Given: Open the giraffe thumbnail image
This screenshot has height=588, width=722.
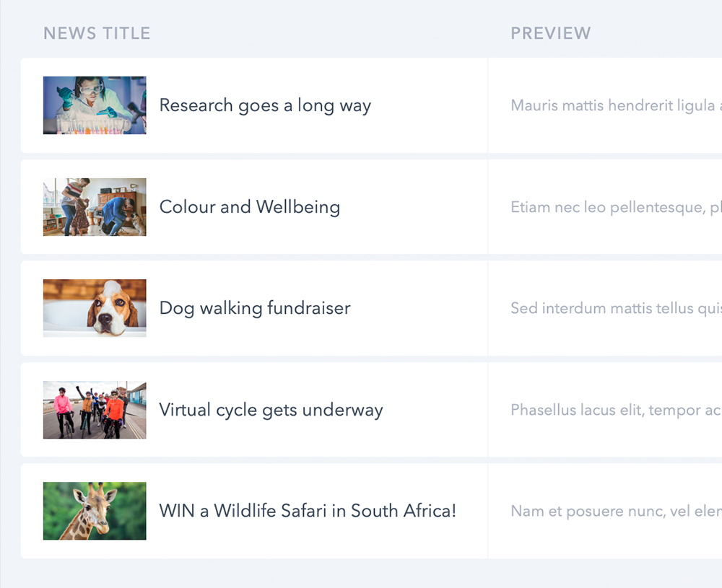Looking at the screenshot, I should coord(95,511).
